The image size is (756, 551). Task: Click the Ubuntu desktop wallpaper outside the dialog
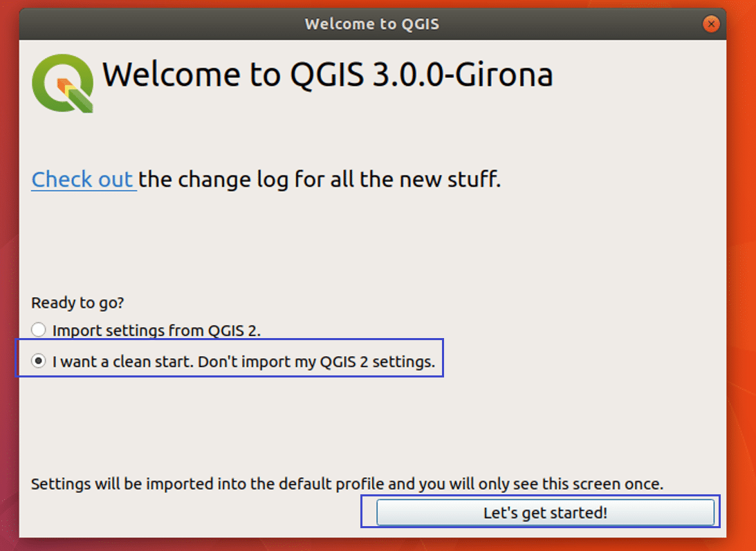coord(741,277)
